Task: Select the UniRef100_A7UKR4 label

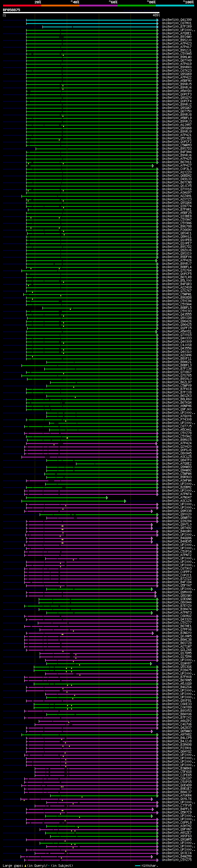Action: (x=176, y=795)
